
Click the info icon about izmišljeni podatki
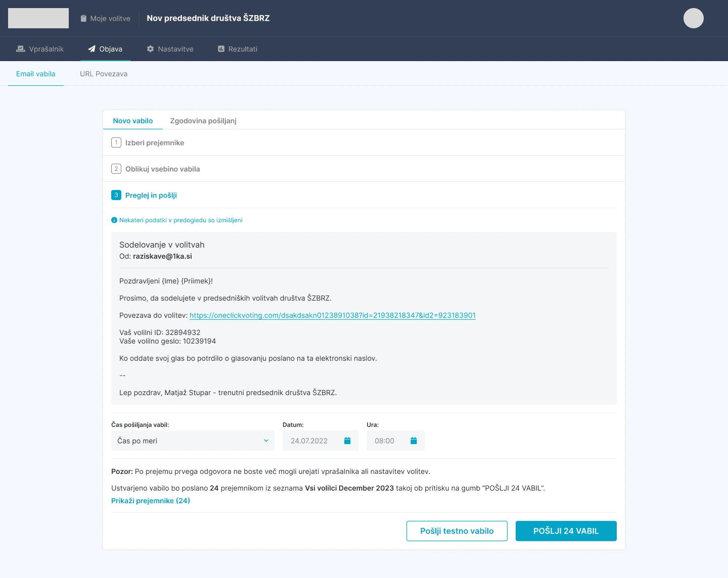[x=114, y=220]
